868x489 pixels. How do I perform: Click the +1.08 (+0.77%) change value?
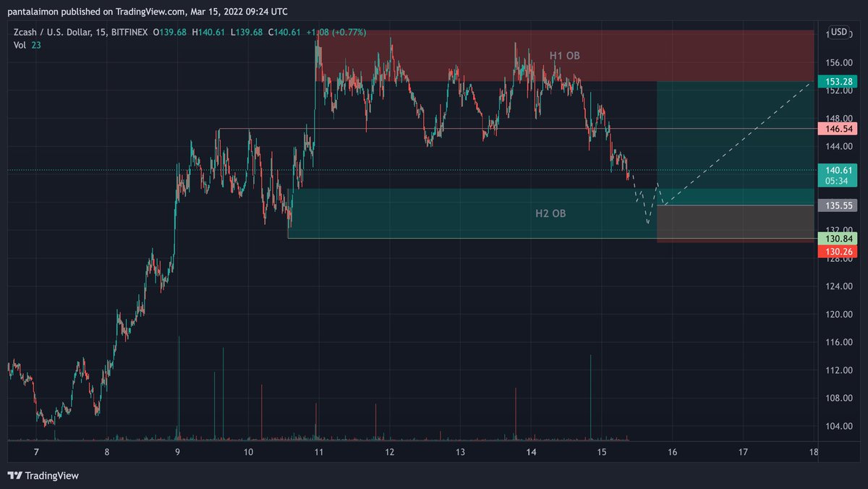click(336, 33)
